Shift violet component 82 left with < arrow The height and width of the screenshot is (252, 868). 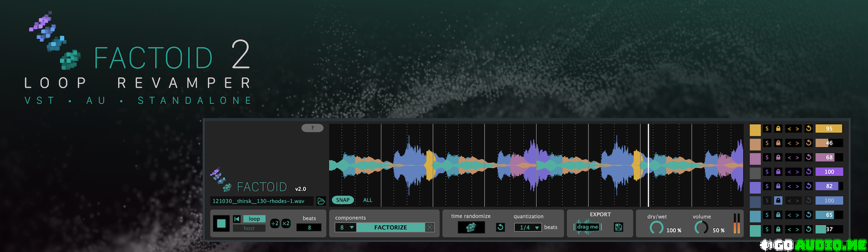[790, 186]
